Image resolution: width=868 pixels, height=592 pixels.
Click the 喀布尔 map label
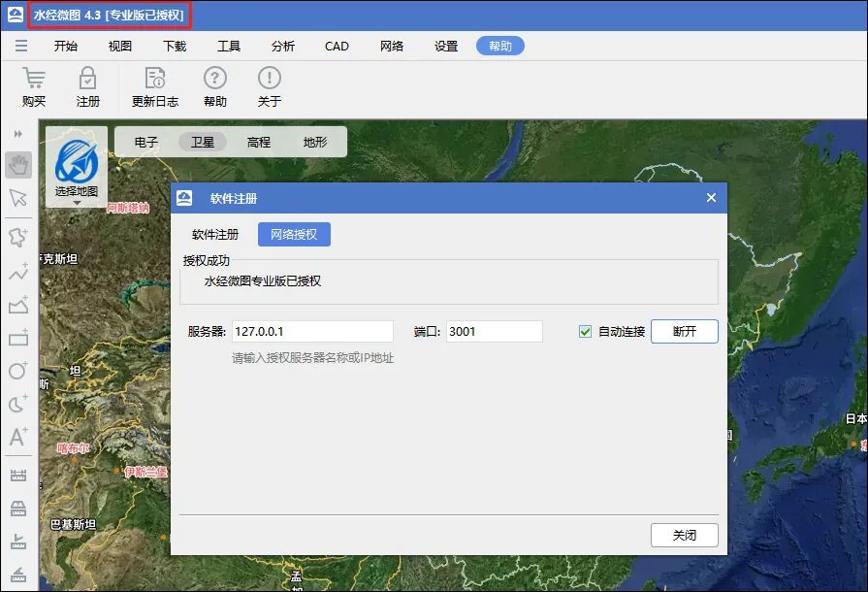coord(73,448)
